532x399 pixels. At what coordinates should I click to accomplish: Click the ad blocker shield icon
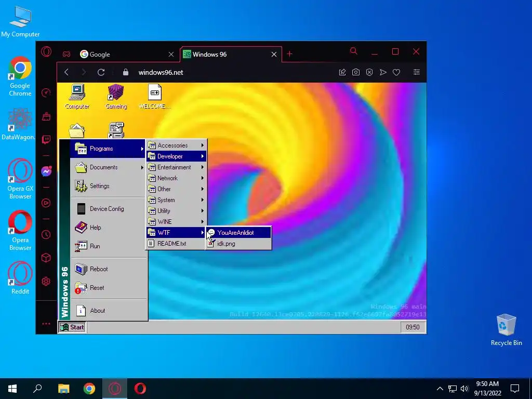(369, 72)
